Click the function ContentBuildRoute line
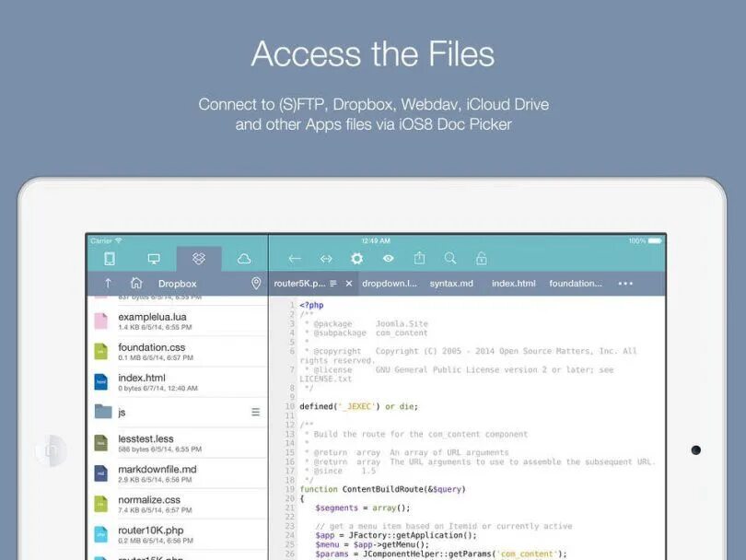Image resolution: width=746 pixels, height=560 pixels. (382, 490)
